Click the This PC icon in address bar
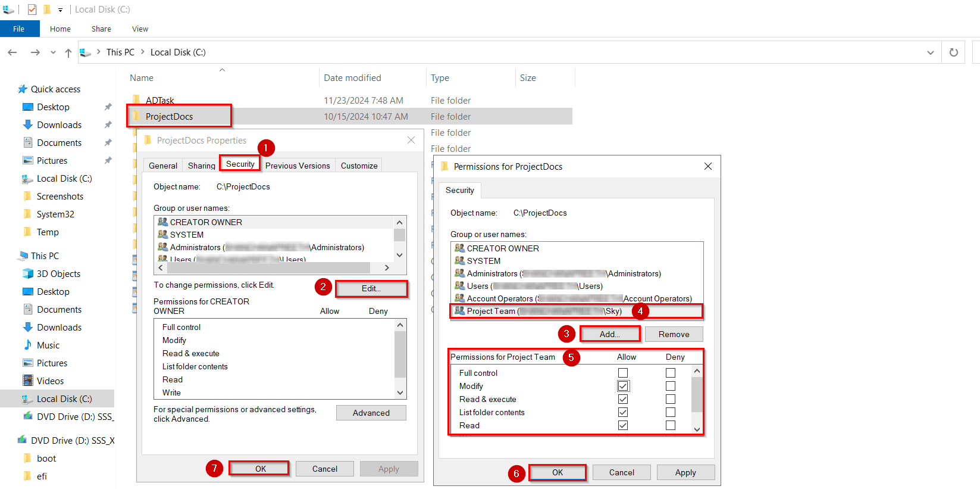 click(85, 52)
